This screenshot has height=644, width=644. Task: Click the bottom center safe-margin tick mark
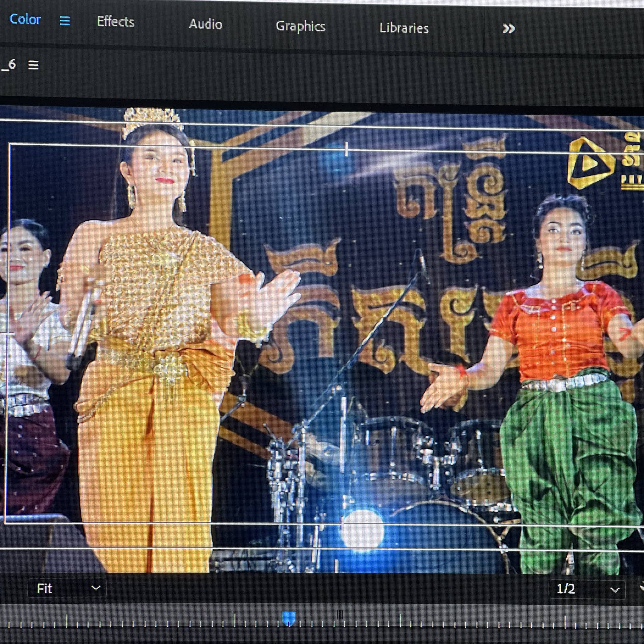click(x=342, y=523)
